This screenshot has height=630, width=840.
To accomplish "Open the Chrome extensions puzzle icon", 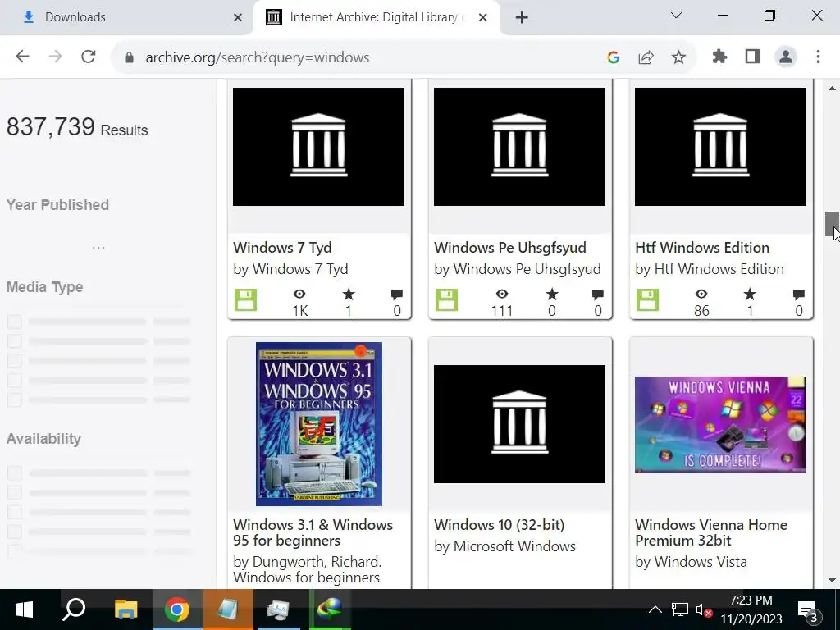I will click(x=719, y=57).
